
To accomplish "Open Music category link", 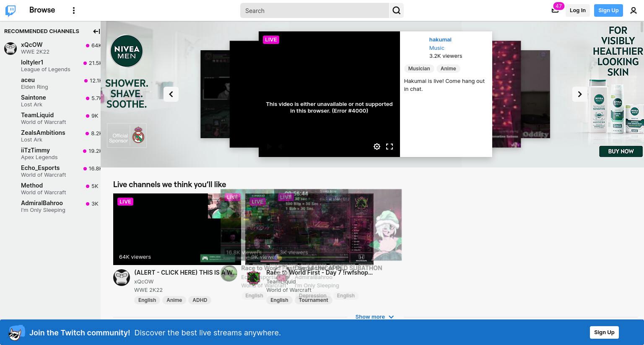I will tap(436, 48).
